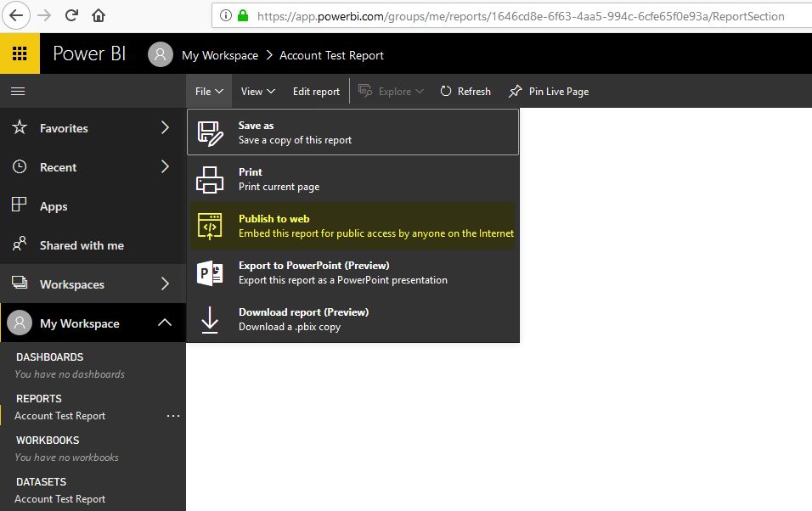Collapse navigation pane with hamburger icon
Image resolution: width=812 pixels, height=511 pixels.
pos(18,91)
